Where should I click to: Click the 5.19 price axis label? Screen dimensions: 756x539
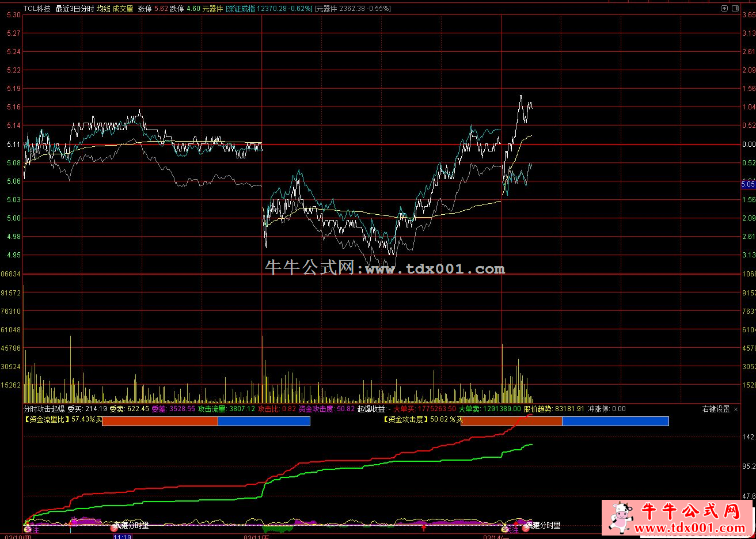(13, 89)
